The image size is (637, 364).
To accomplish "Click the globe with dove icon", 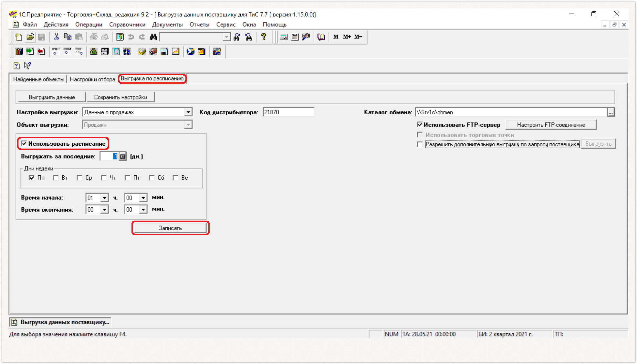I will pyautogui.click(x=191, y=52).
